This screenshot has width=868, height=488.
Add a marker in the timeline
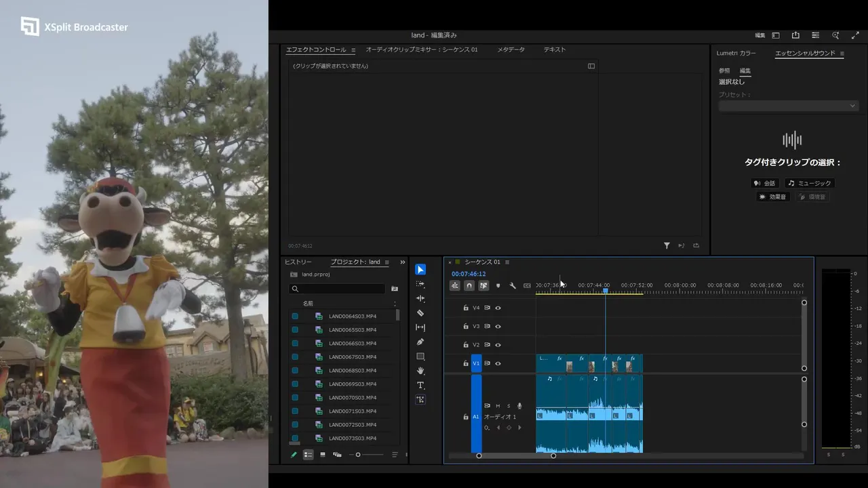(498, 285)
